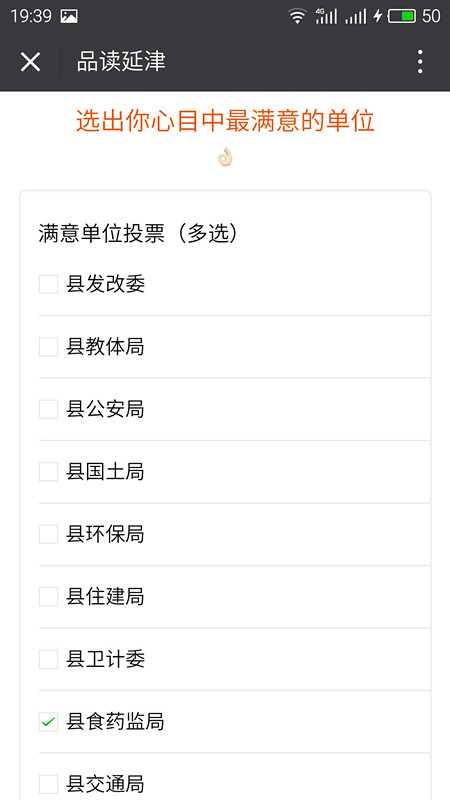Check the 县发改委 checkbox
Screen dimensions: 450x800
[x=48, y=284]
